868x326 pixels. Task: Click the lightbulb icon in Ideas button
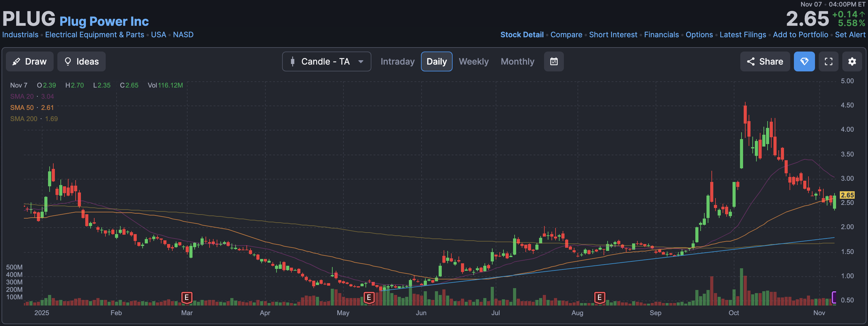click(68, 61)
